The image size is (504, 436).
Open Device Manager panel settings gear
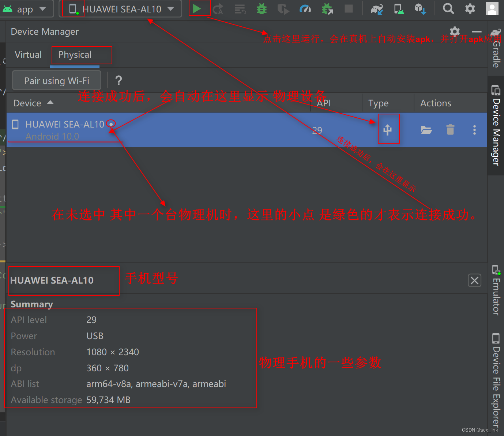pyautogui.click(x=455, y=31)
